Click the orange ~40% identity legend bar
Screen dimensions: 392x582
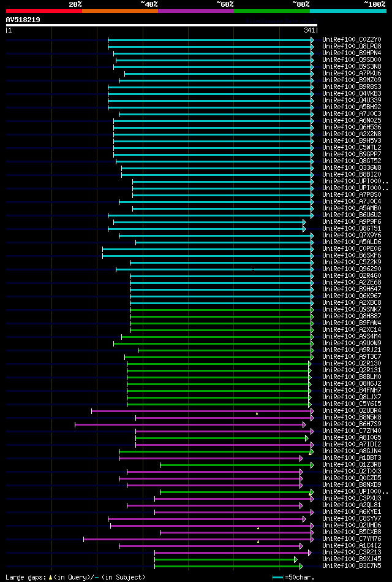point(120,11)
